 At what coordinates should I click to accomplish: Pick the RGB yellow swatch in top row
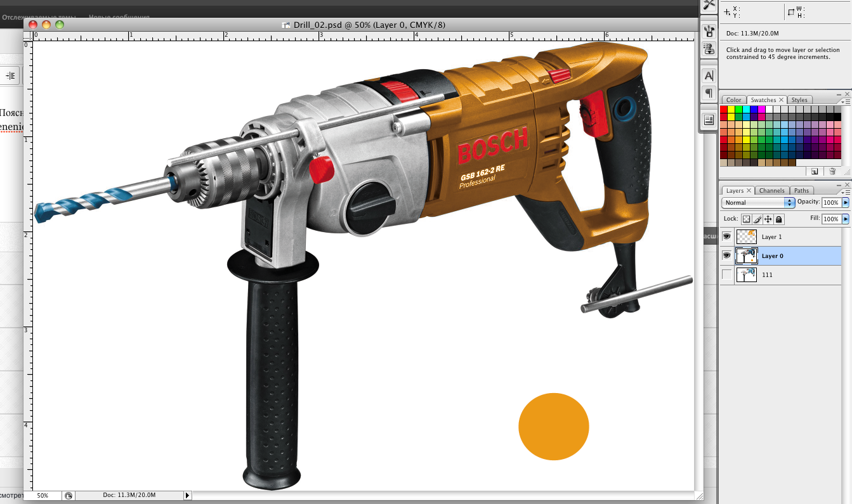click(731, 109)
